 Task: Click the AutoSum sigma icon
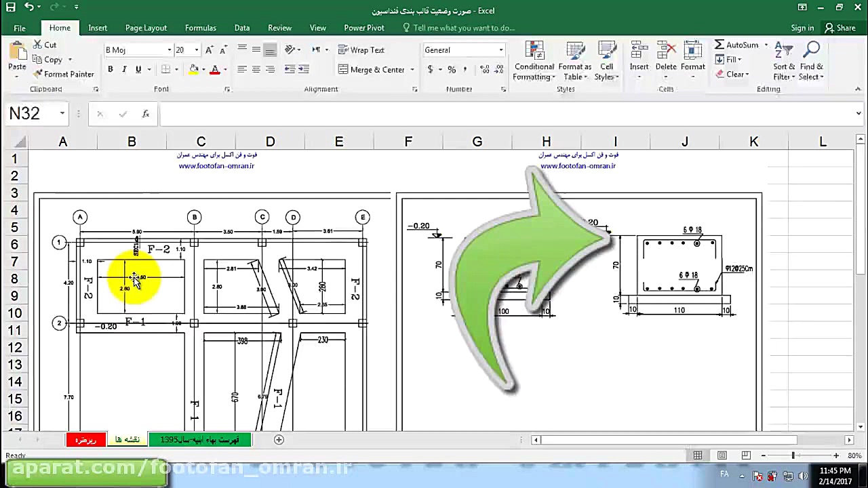719,45
